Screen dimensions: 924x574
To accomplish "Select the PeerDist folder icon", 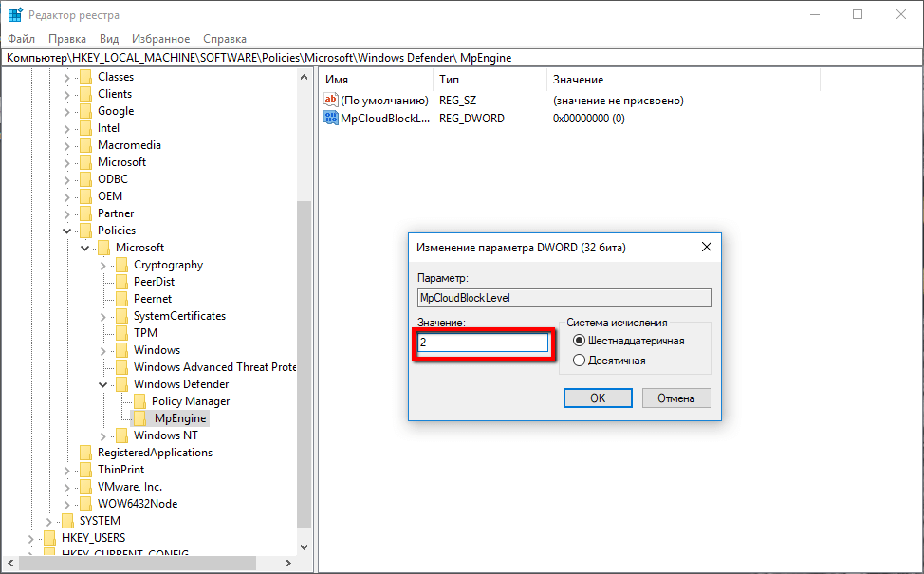I will tap(122, 282).
